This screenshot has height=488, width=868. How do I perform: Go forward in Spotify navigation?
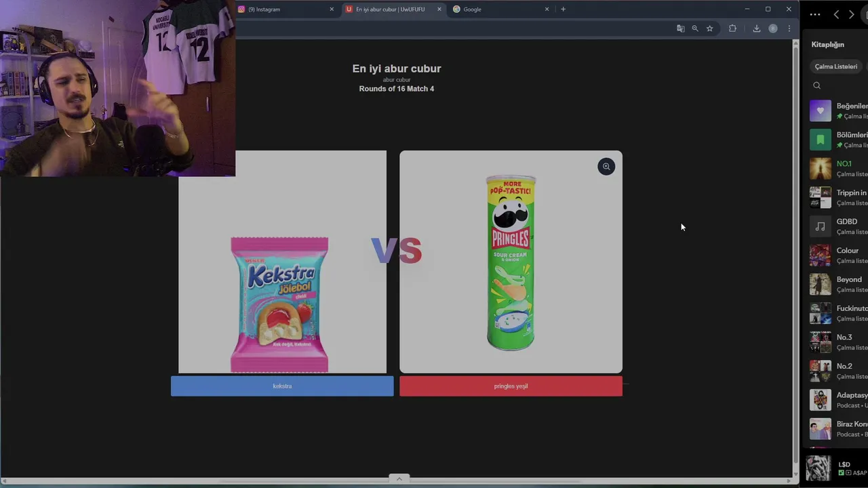coord(852,14)
